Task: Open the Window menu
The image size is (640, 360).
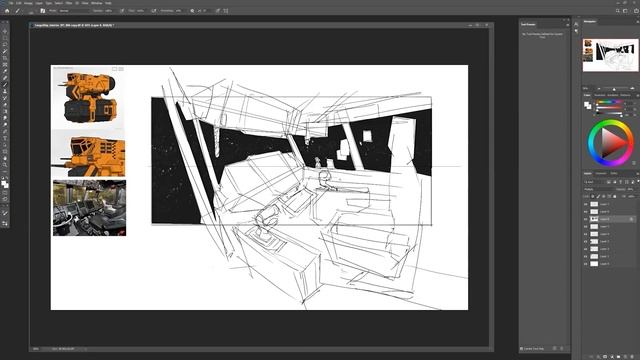Action: click(x=97, y=3)
